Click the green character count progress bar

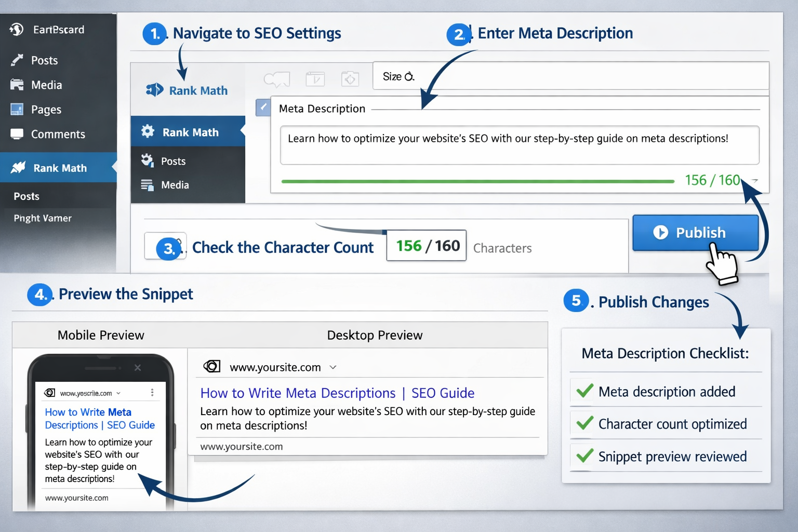point(477,181)
